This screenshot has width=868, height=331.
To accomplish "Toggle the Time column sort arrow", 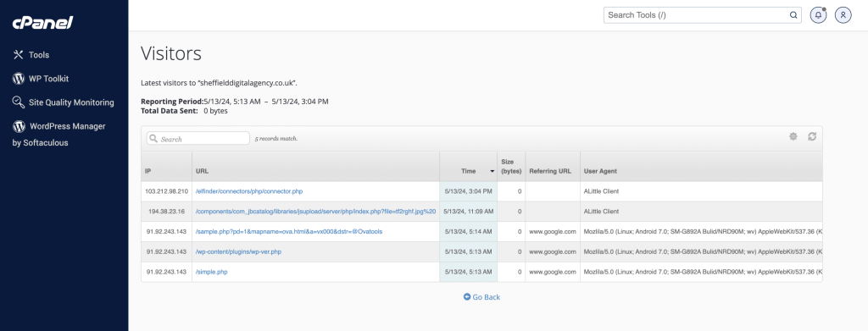I will (492, 171).
